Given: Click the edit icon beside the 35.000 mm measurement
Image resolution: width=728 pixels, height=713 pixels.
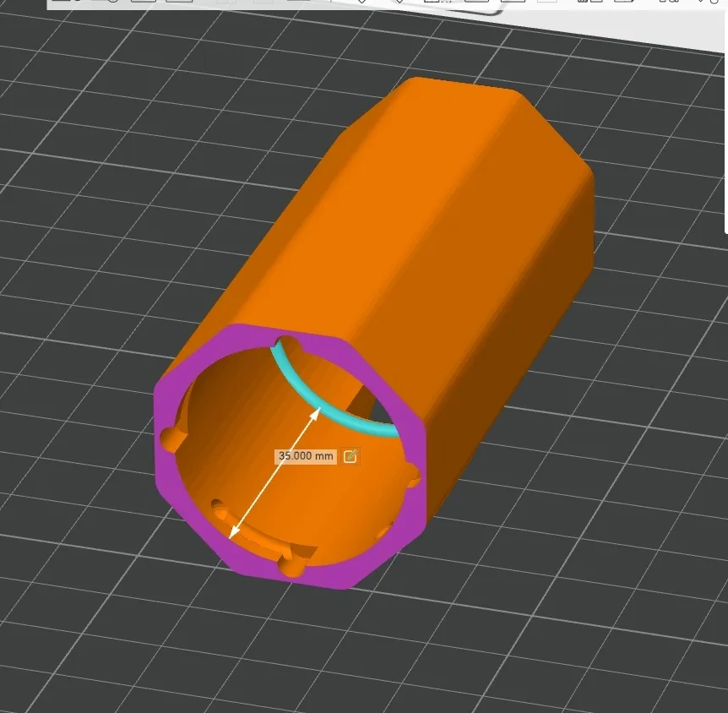Looking at the screenshot, I should click(350, 456).
